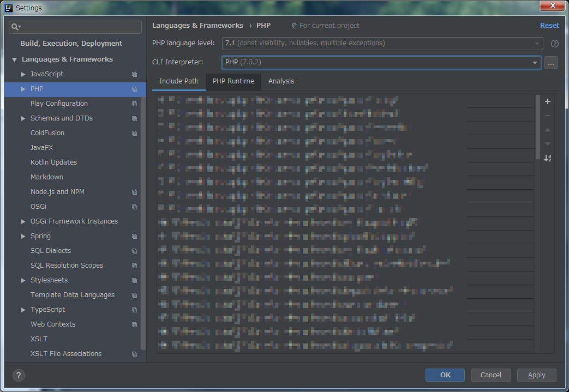Screen dimensions: 569x392
Task: Click the include path list scrollbar
Action: [x=537, y=127]
